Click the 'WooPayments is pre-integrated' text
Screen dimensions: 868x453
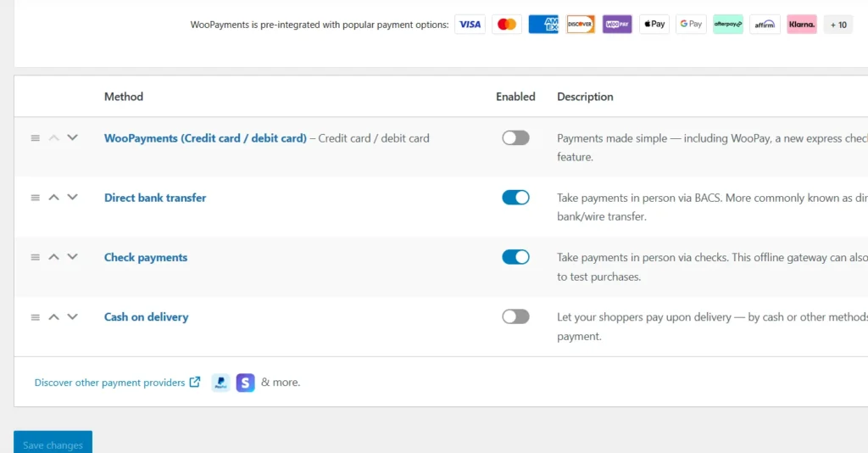320,25
